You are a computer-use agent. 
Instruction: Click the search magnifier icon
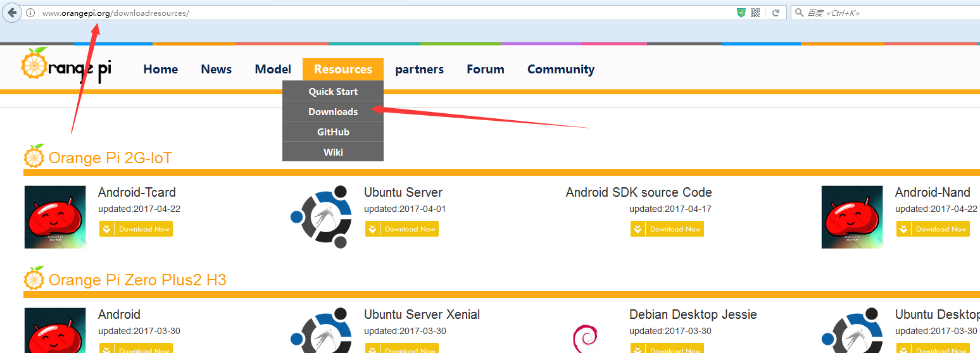pyautogui.click(x=799, y=13)
